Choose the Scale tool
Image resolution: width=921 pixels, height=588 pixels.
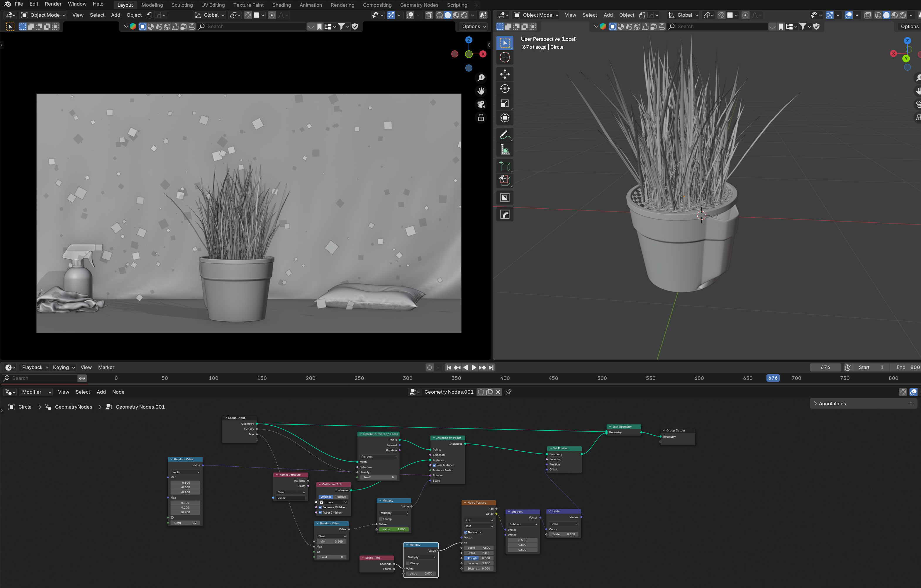tap(505, 103)
